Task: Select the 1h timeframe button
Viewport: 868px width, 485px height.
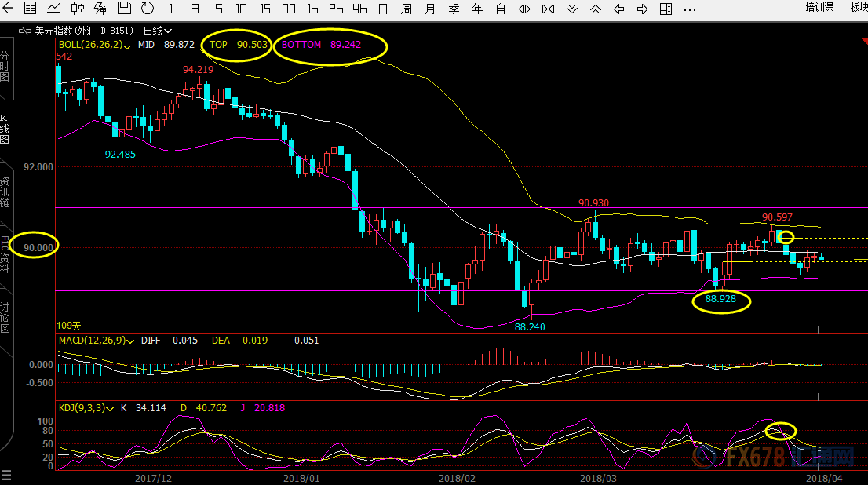Action: [x=312, y=9]
